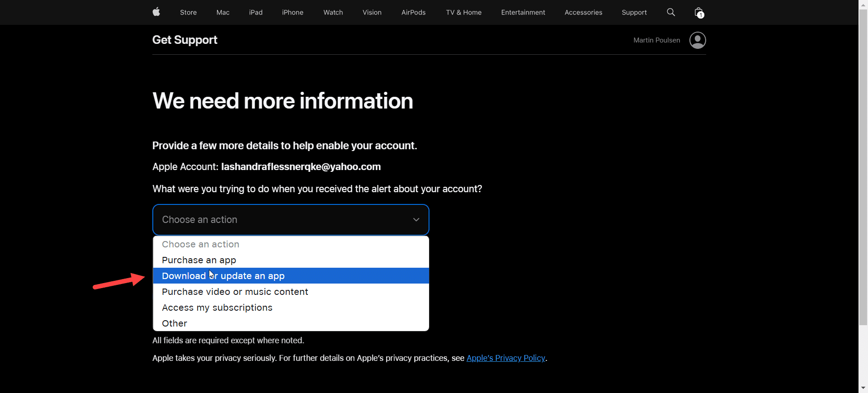The width and height of the screenshot is (868, 393).
Task: Open the AirPods menu
Action: pos(414,12)
